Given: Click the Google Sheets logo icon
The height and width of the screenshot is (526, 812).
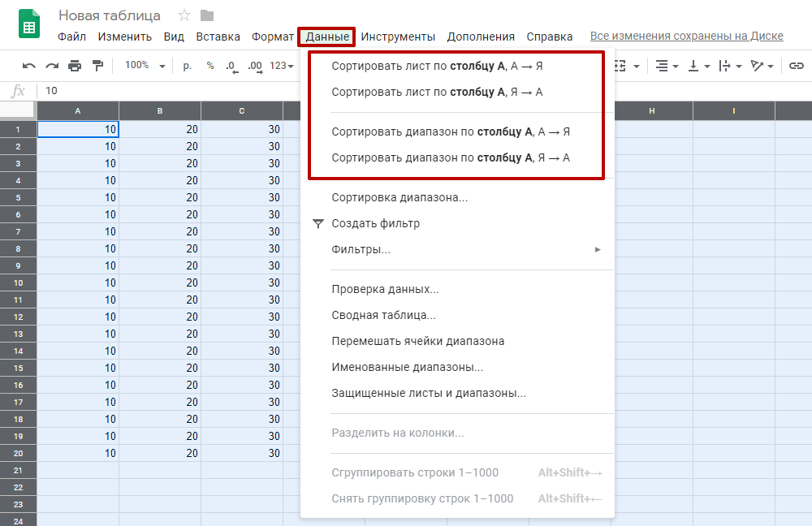Looking at the screenshot, I should [x=29, y=24].
